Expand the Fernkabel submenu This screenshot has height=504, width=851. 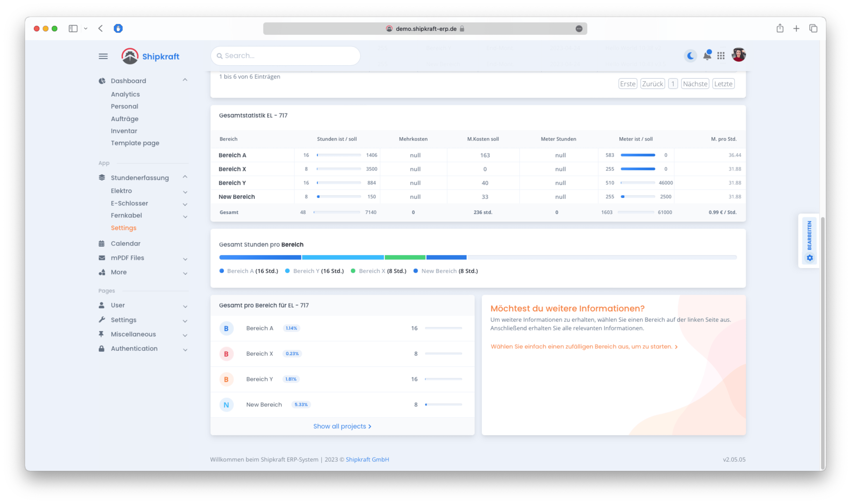tap(185, 217)
